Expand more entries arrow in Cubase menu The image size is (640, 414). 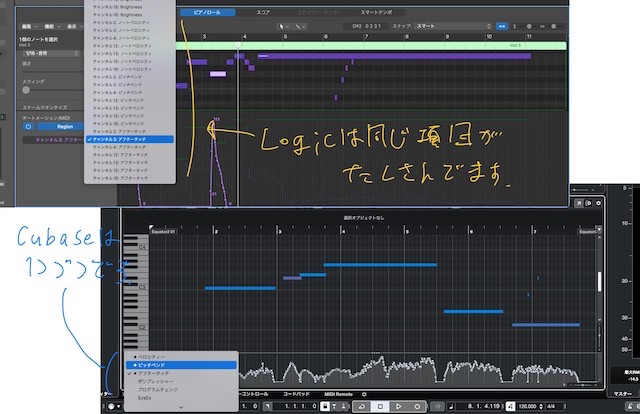181,407
